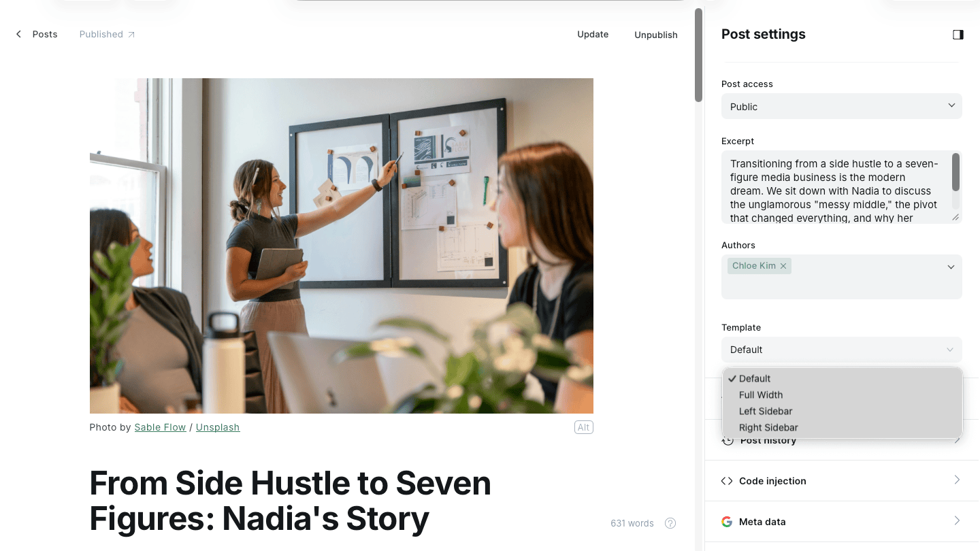This screenshot has height=551, width=980.
Task: Click the Unpublish button
Action: click(656, 35)
